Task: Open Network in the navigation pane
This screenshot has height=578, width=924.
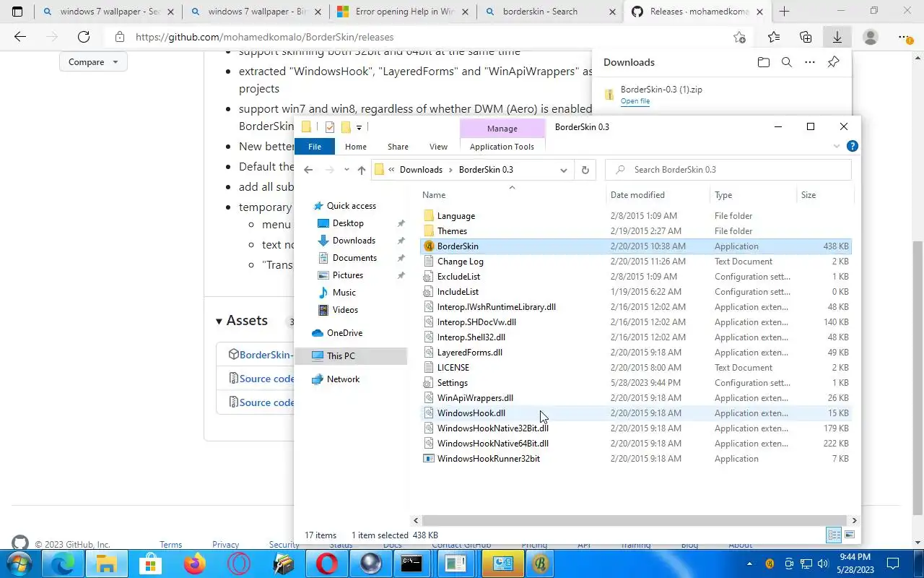Action: (343, 379)
